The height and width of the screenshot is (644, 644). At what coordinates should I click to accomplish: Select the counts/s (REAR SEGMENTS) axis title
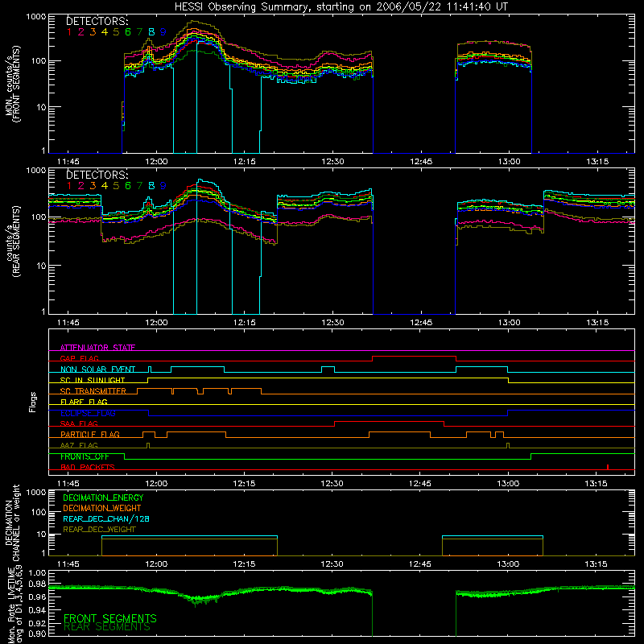(x=12, y=242)
